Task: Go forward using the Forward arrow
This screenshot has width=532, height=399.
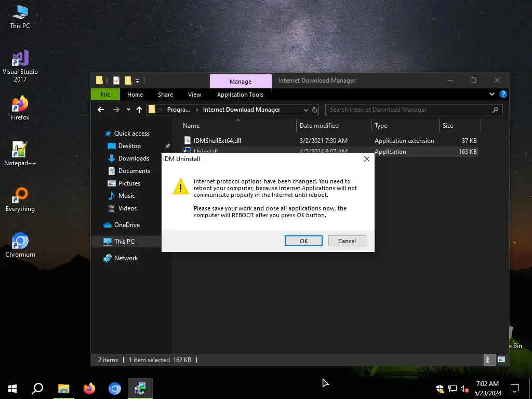Action: (116, 110)
